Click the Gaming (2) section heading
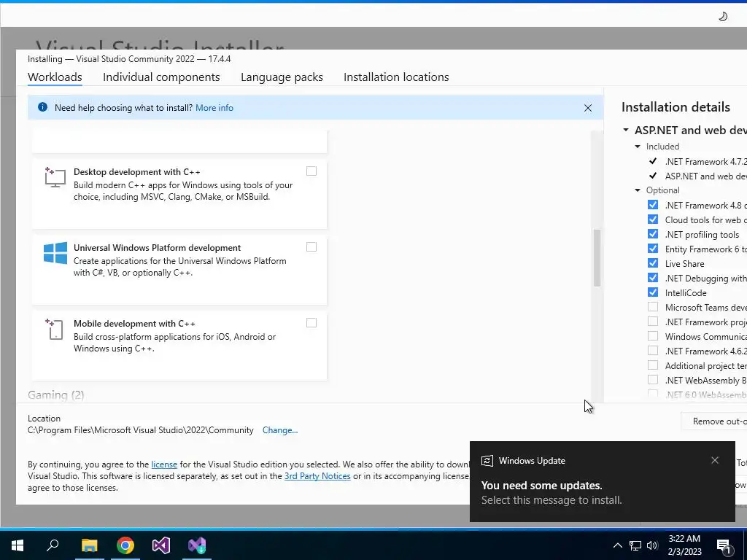747x560 pixels. pos(55,394)
